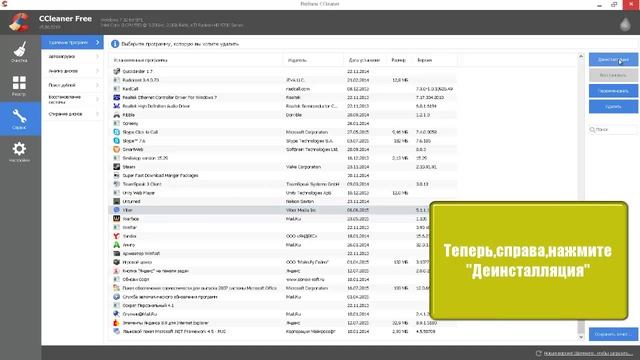Click the Переименовать (Rename) button

(613, 91)
